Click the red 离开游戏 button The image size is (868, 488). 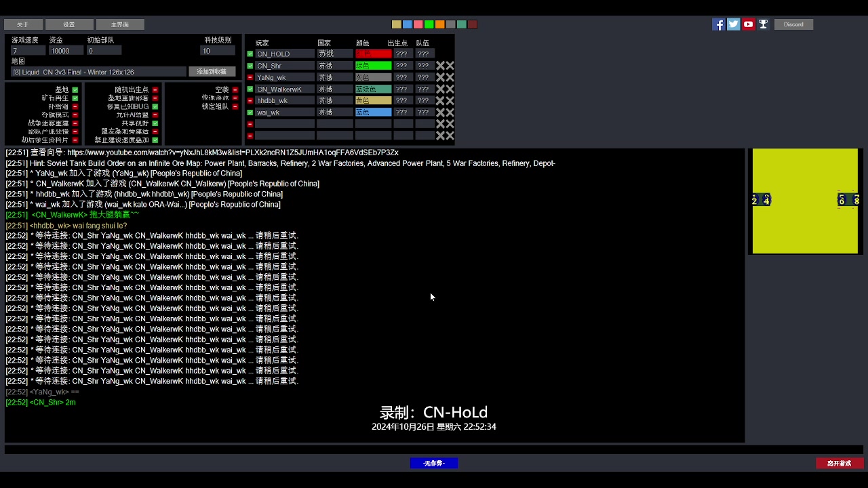click(840, 464)
